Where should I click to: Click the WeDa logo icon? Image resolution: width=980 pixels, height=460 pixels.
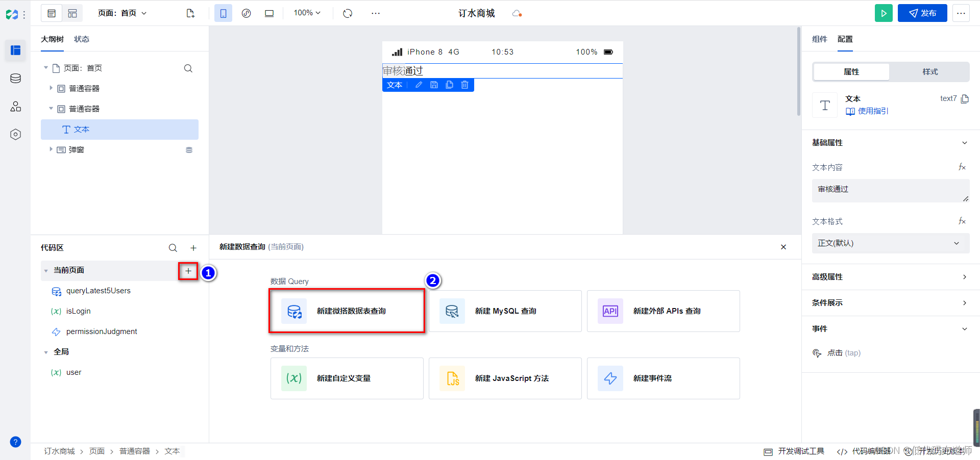point(12,14)
